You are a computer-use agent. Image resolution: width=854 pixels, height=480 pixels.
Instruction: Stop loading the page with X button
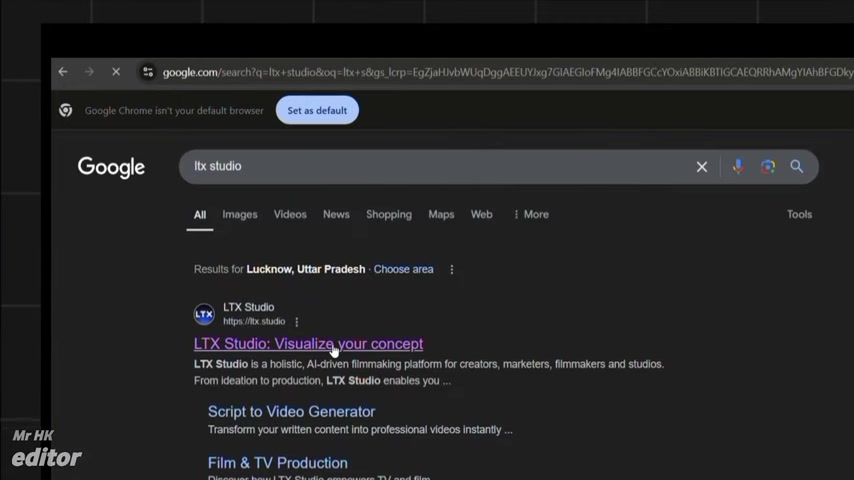tap(116, 72)
